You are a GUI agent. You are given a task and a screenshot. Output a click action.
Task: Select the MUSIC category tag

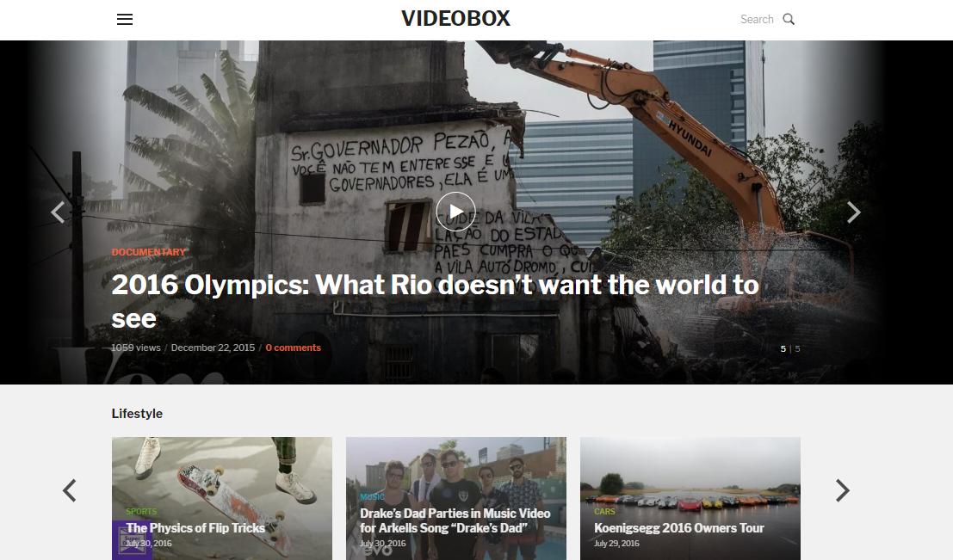tap(372, 497)
